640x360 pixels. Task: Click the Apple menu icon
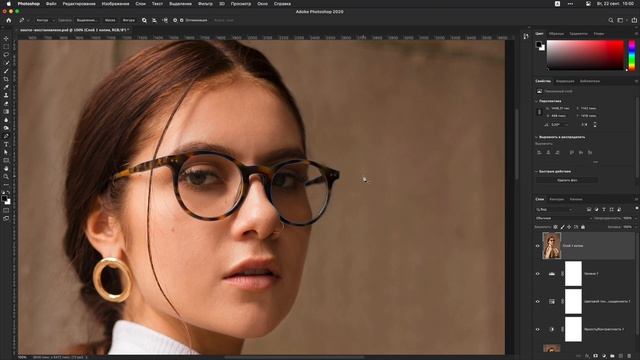coord(9,4)
